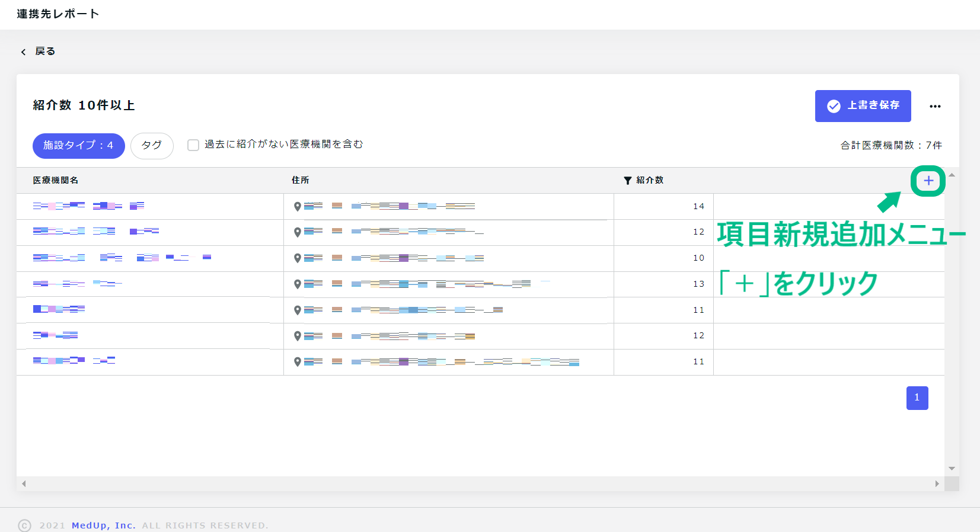Viewport: 980px width, 532px height.
Task: Go back using the 戻る link
Action: [x=38, y=52]
